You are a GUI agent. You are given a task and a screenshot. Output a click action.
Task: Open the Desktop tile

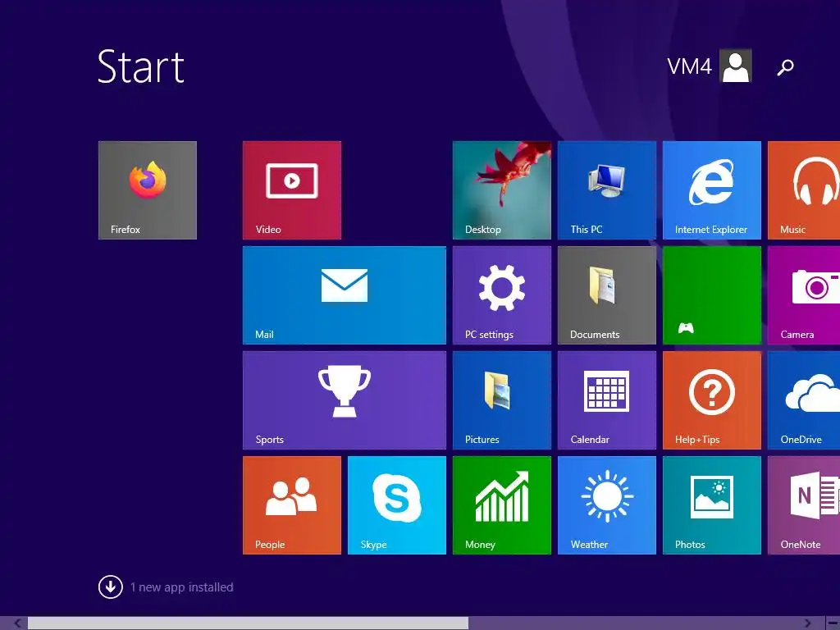(x=502, y=190)
